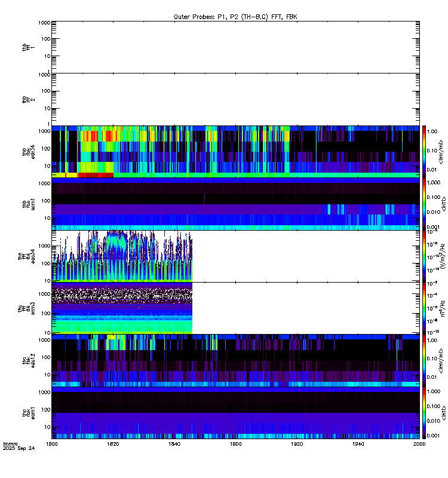The width and height of the screenshot is (448, 478).
Task: Click the 'nT²/Hz' color bar unit label
Action: (442, 308)
